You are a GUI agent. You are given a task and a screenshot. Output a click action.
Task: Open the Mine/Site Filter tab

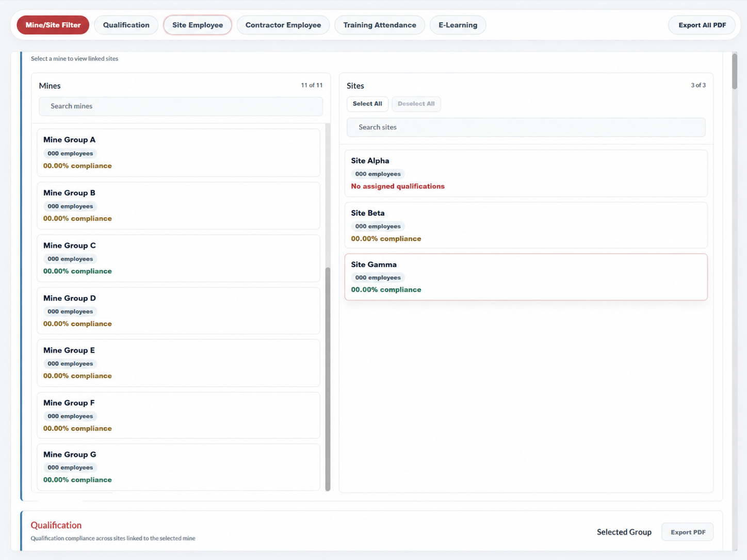(53, 25)
